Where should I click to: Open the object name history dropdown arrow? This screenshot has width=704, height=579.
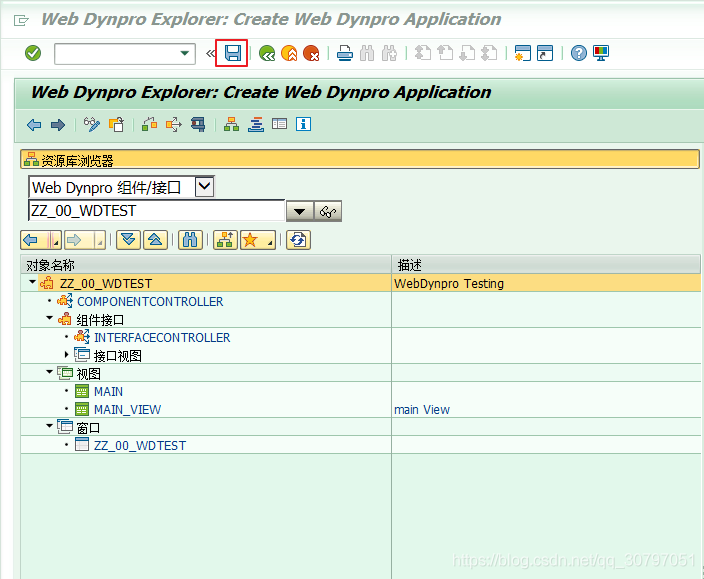click(x=299, y=211)
